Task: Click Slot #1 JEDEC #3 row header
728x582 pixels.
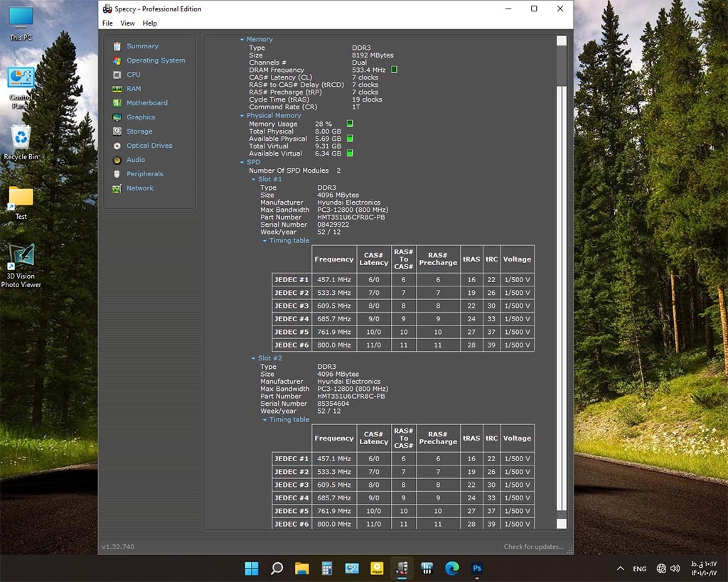Action: coord(291,306)
